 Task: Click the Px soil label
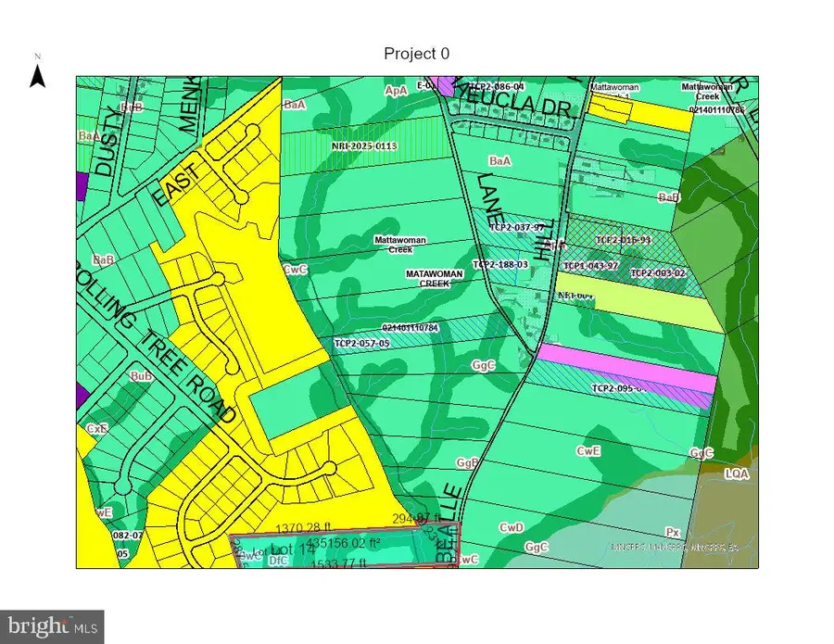click(674, 532)
